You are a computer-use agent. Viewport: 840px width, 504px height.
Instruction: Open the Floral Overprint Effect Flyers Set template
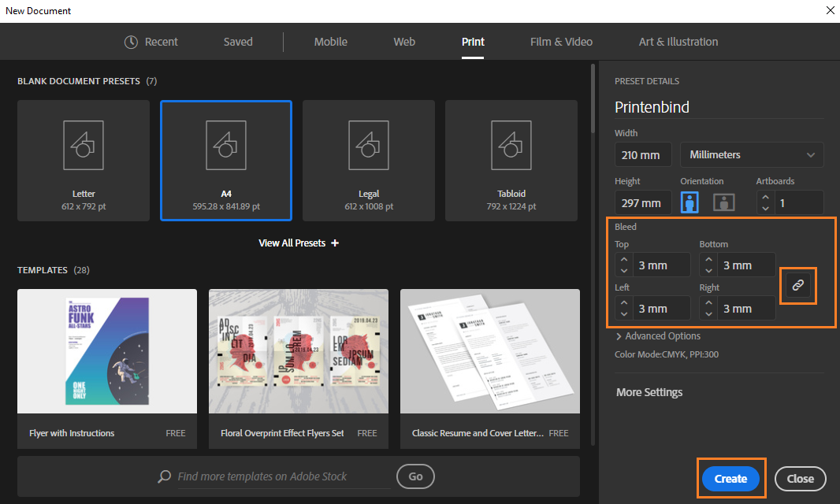coord(298,350)
